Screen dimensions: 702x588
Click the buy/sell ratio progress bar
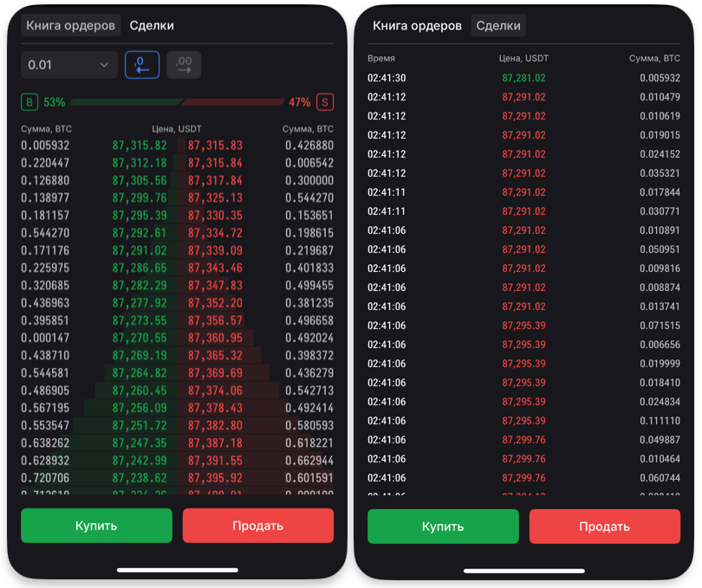[x=178, y=102]
